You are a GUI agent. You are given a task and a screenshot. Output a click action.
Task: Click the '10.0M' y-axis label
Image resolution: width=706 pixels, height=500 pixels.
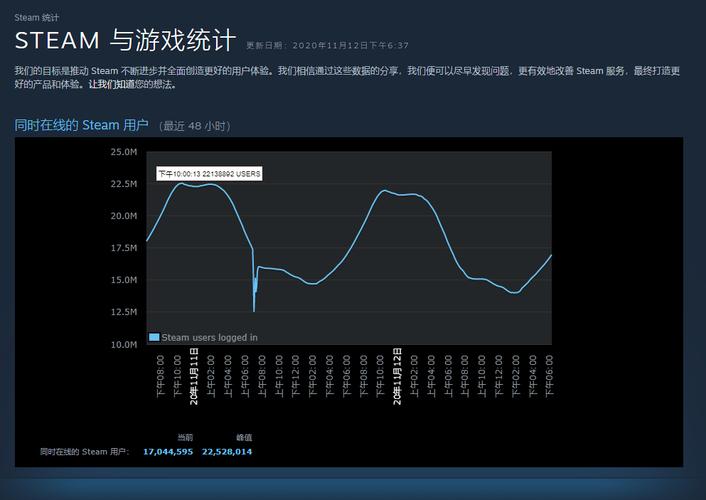(x=124, y=345)
